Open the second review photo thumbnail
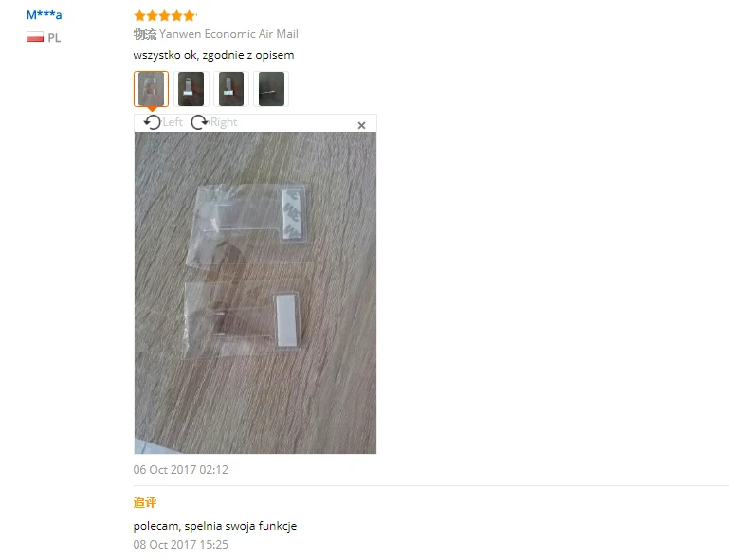The image size is (729, 560). 191,89
